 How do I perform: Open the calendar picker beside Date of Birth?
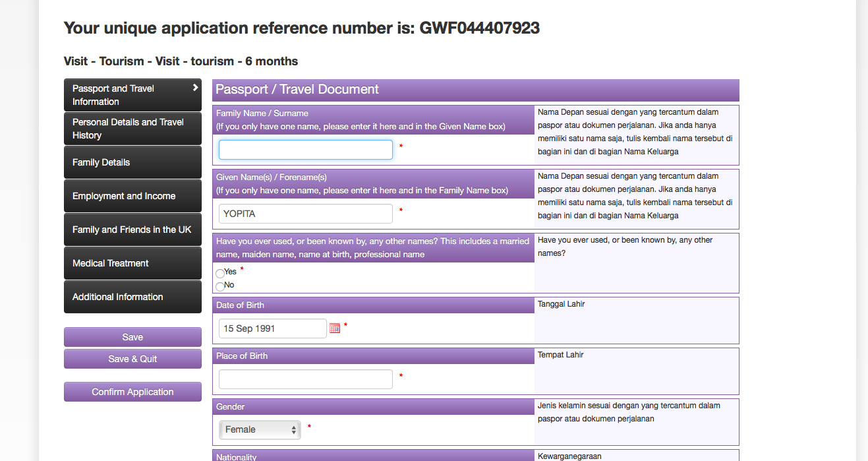(x=335, y=327)
